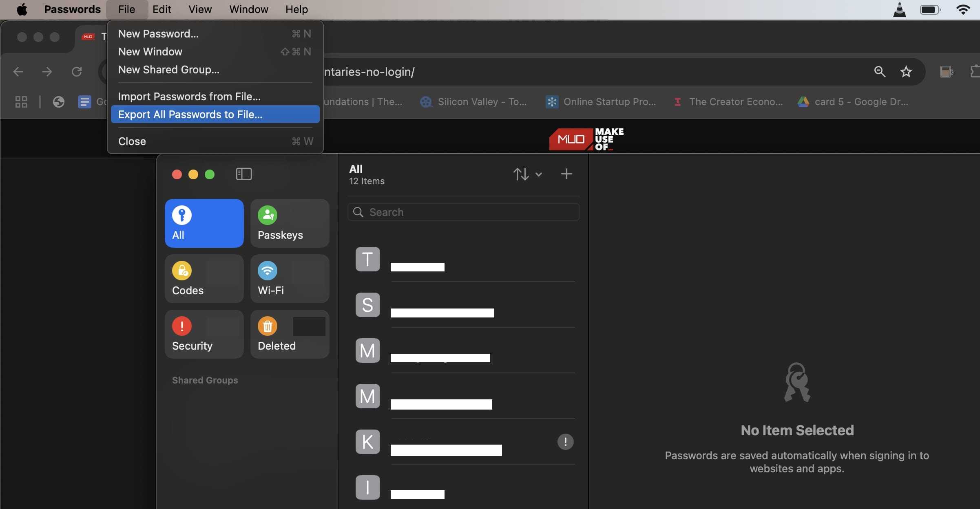The height and width of the screenshot is (509, 980).
Task: Open the Wi-Fi passwords category
Action: tap(290, 278)
